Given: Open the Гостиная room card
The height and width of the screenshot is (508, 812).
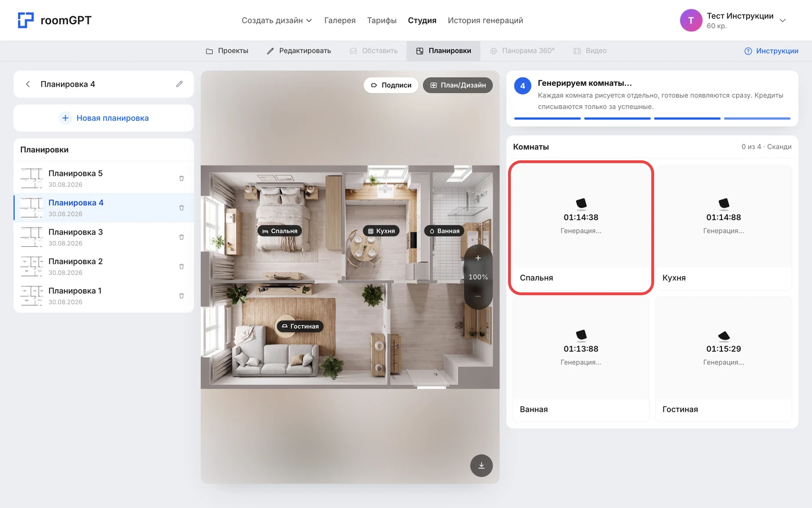Looking at the screenshot, I should point(724,359).
